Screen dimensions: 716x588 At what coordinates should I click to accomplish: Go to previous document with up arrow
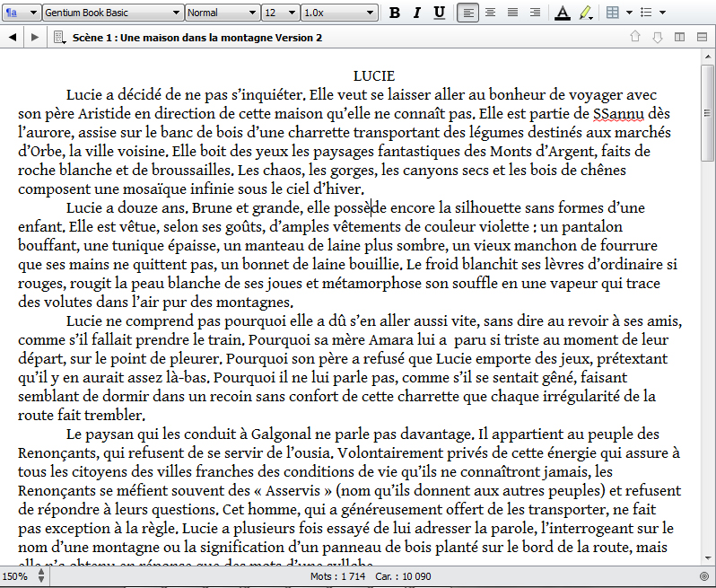[635, 37]
